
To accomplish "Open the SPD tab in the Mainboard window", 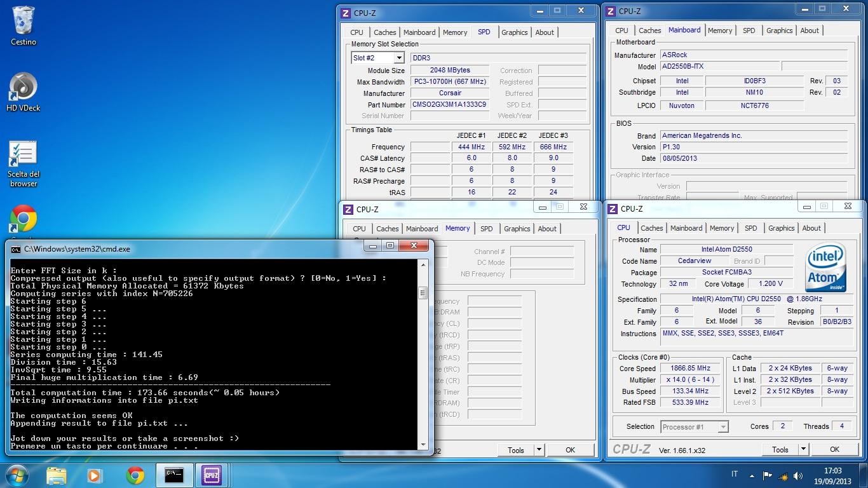I will [749, 30].
